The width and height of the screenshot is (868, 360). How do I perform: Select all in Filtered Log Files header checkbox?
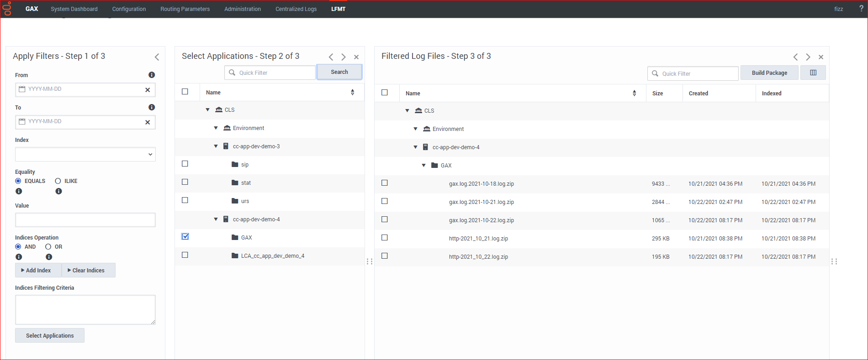385,93
